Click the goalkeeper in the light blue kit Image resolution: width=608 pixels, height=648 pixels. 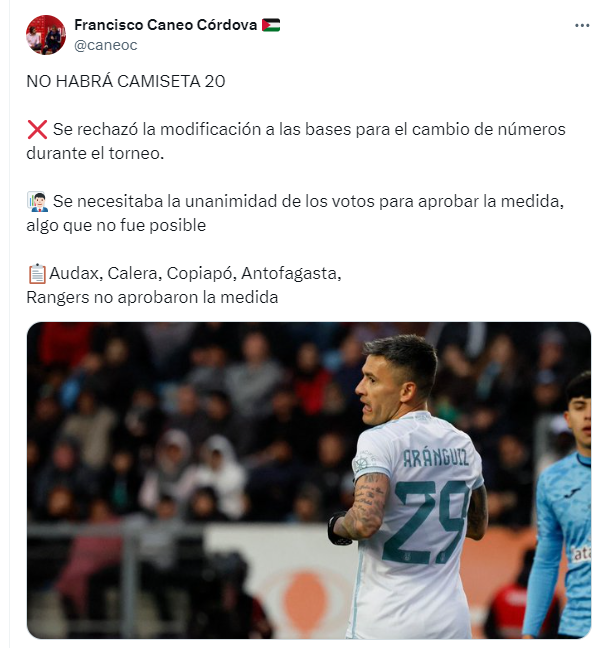click(560, 504)
